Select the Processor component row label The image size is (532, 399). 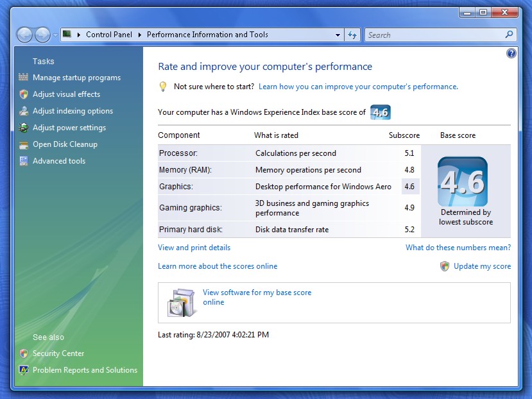178,153
